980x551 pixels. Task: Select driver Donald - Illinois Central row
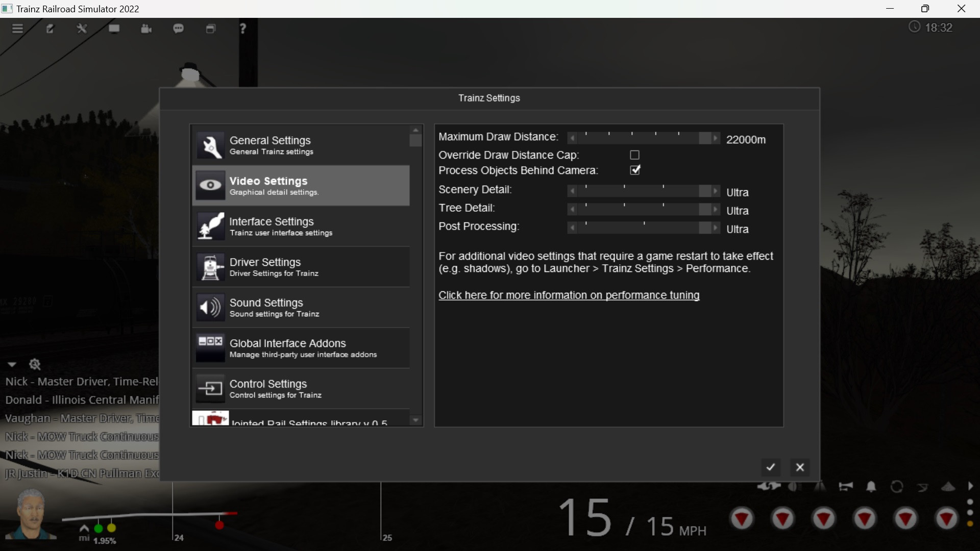click(82, 399)
